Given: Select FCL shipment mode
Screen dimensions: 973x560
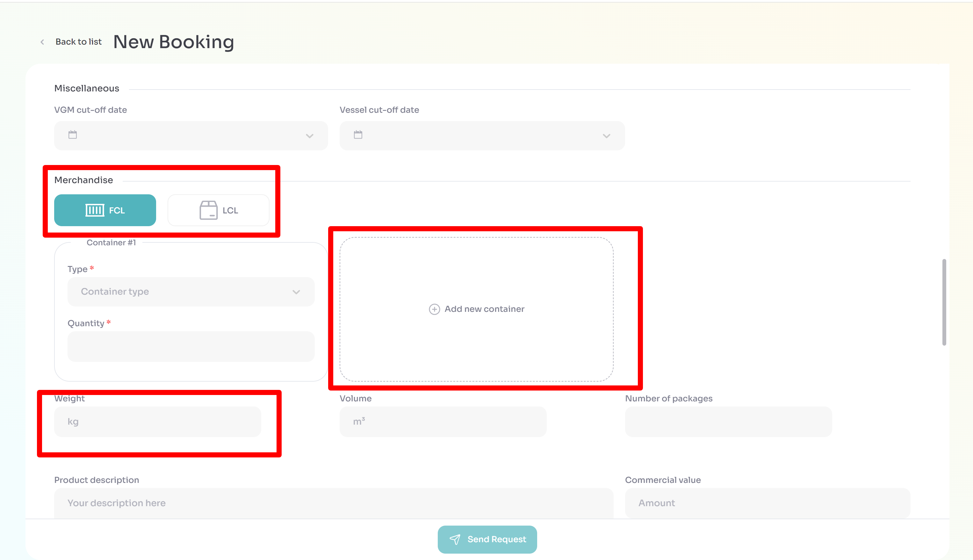Looking at the screenshot, I should coord(105,210).
